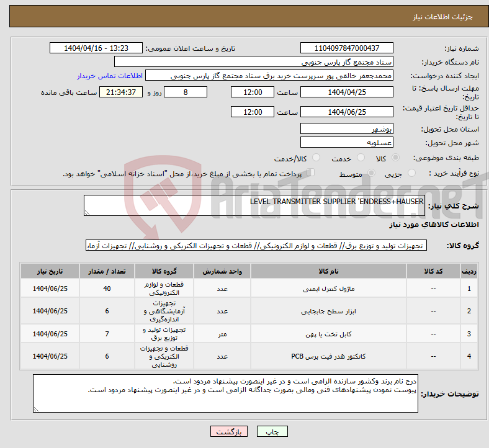Click the need number field 1104097847000437

pos(346,48)
